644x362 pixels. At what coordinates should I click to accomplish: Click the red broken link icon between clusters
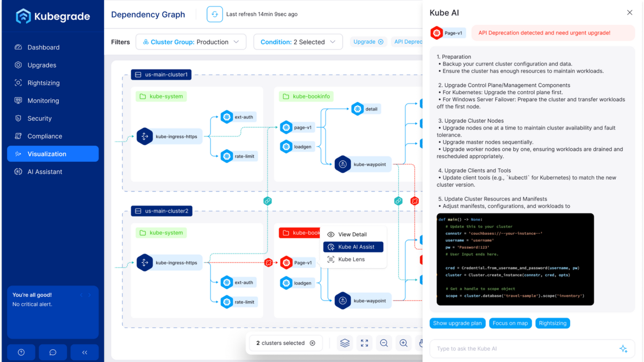pyautogui.click(x=414, y=201)
